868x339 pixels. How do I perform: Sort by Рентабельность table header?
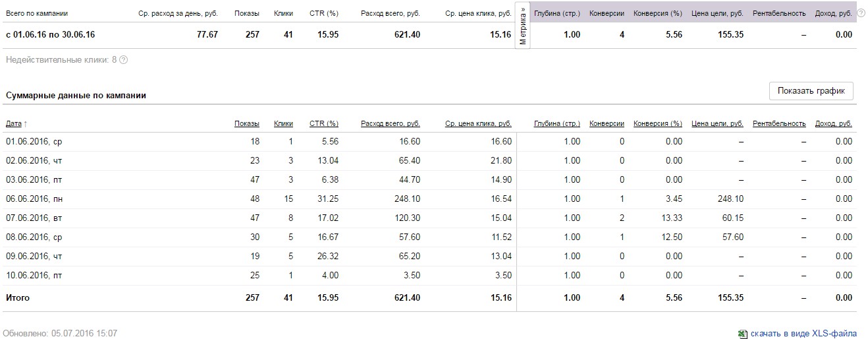point(779,123)
